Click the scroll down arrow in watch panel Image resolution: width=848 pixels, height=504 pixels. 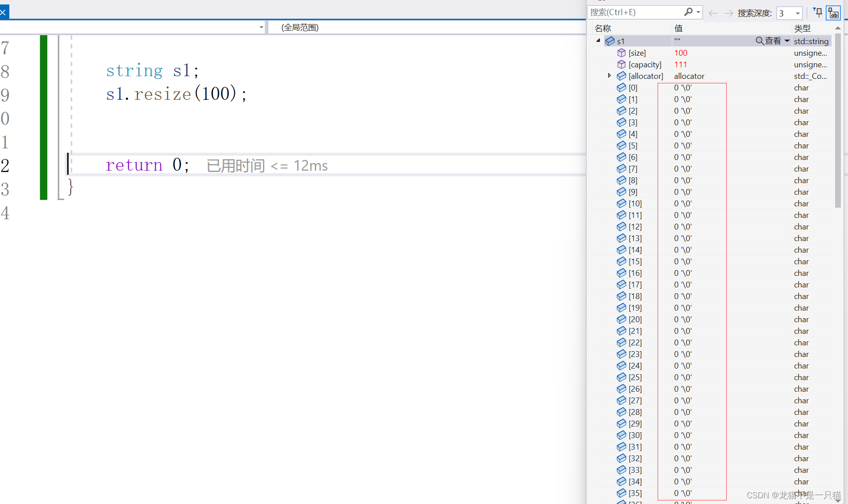coord(838,500)
